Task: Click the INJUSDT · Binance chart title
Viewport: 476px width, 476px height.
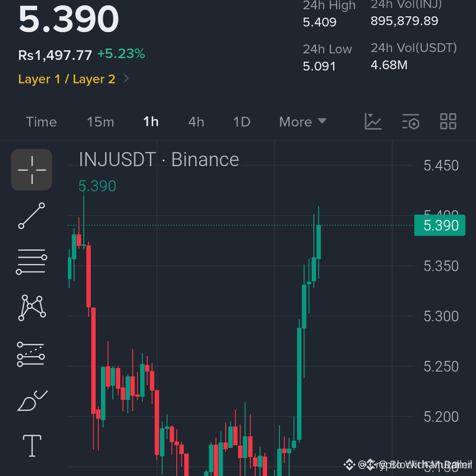Action: (x=159, y=160)
